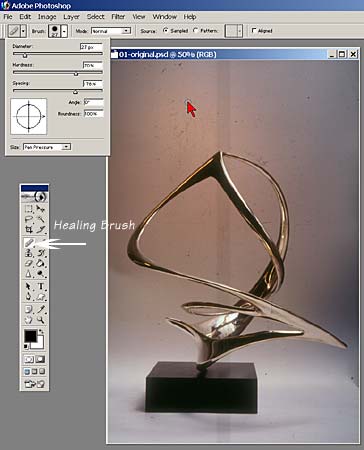The image size is (364, 450).
Task: Open the Select menu
Action: click(x=96, y=17)
